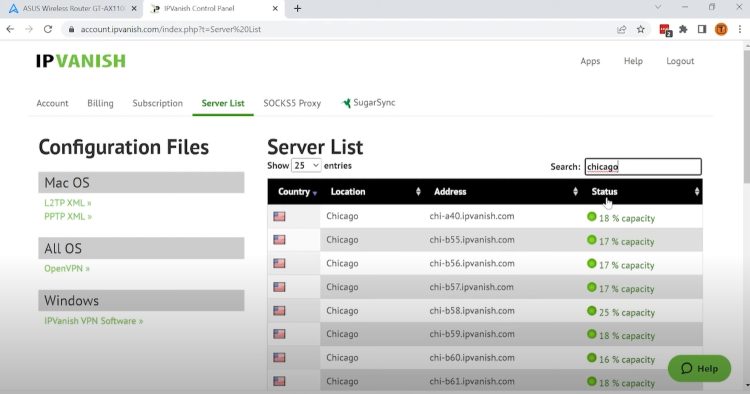Open the Subscription tab
750x394 pixels.
pyautogui.click(x=157, y=103)
